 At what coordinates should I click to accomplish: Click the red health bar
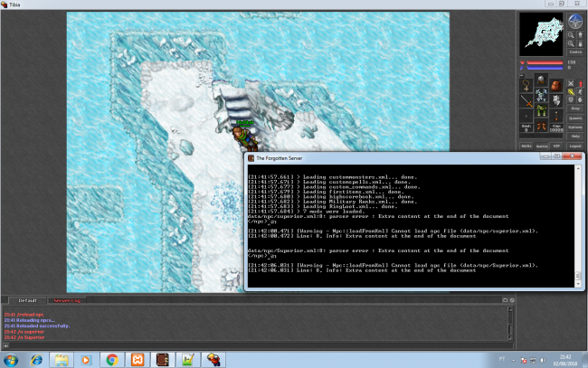[x=545, y=62]
